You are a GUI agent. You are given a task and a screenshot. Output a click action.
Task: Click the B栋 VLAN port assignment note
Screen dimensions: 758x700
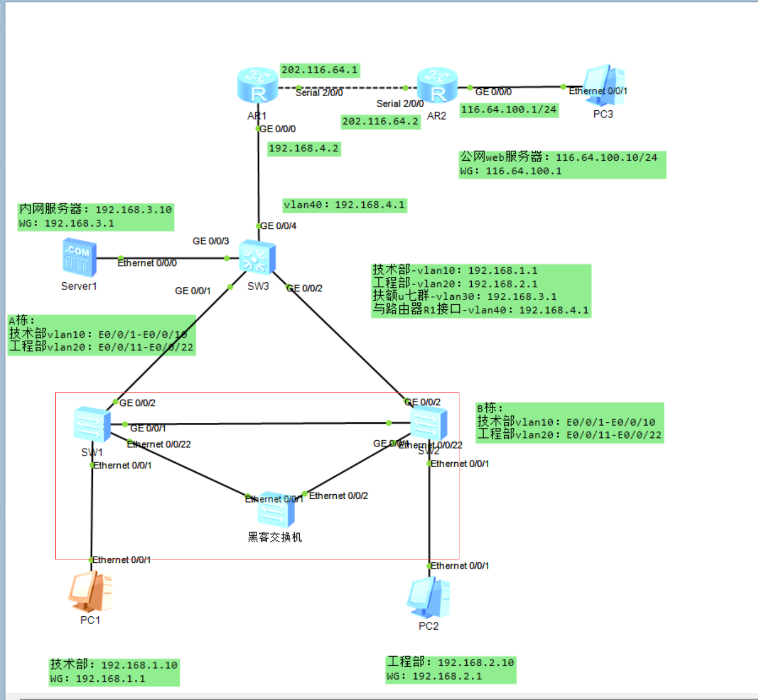click(570, 423)
